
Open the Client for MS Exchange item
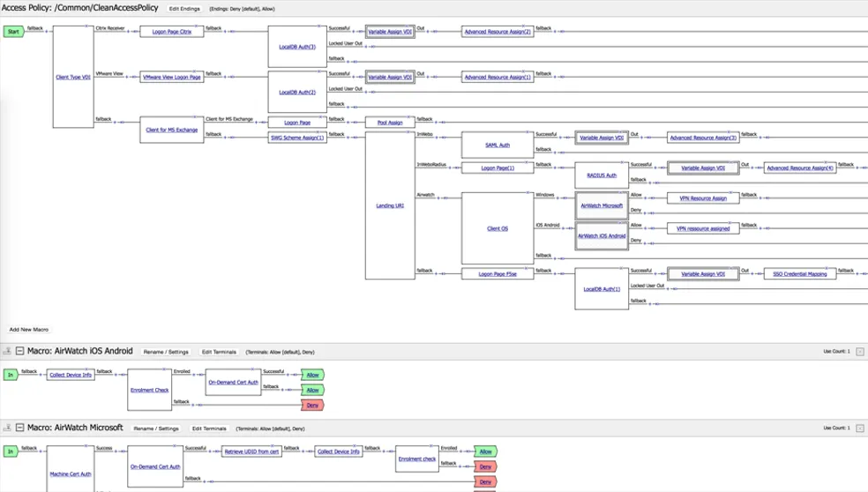coord(172,130)
